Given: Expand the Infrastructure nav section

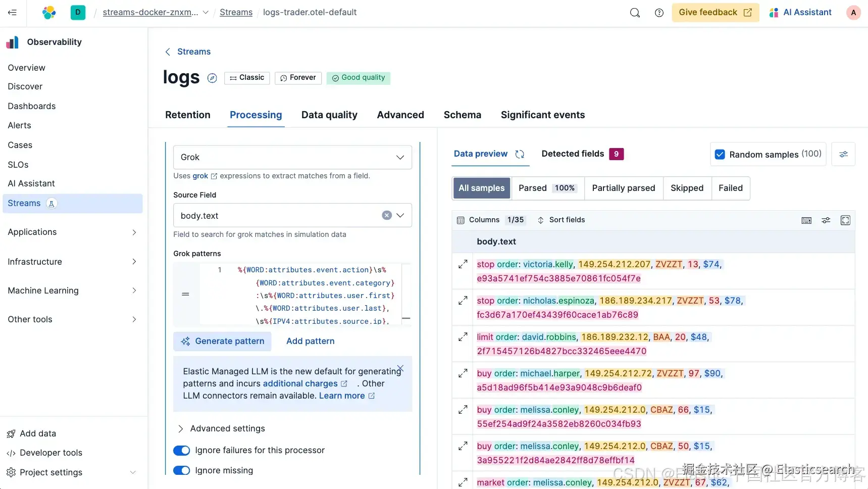Looking at the screenshot, I should click(72, 262).
